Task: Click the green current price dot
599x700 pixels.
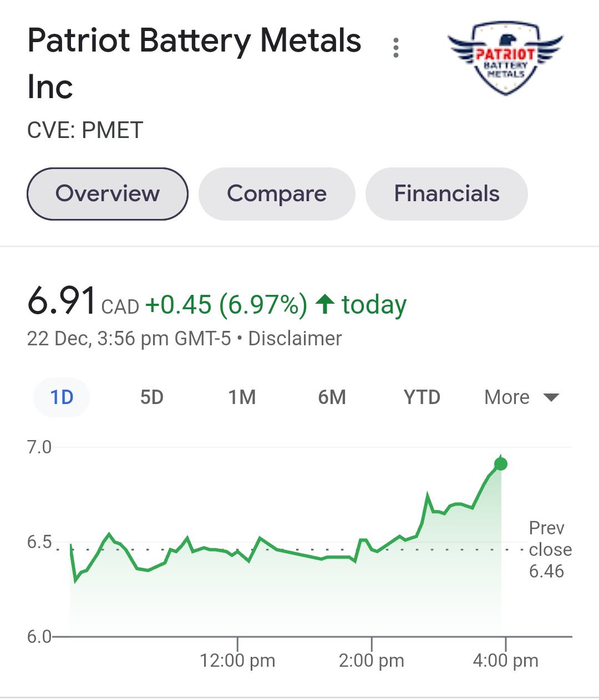Action: [x=501, y=464]
